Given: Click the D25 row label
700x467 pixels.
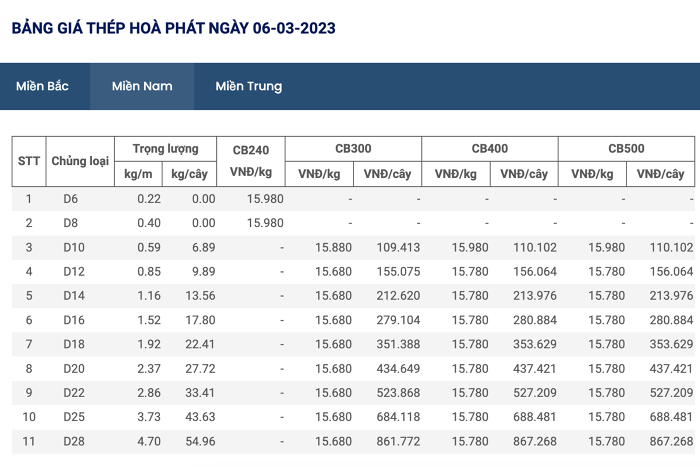Looking at the screenshot, I should coord(74,417).
